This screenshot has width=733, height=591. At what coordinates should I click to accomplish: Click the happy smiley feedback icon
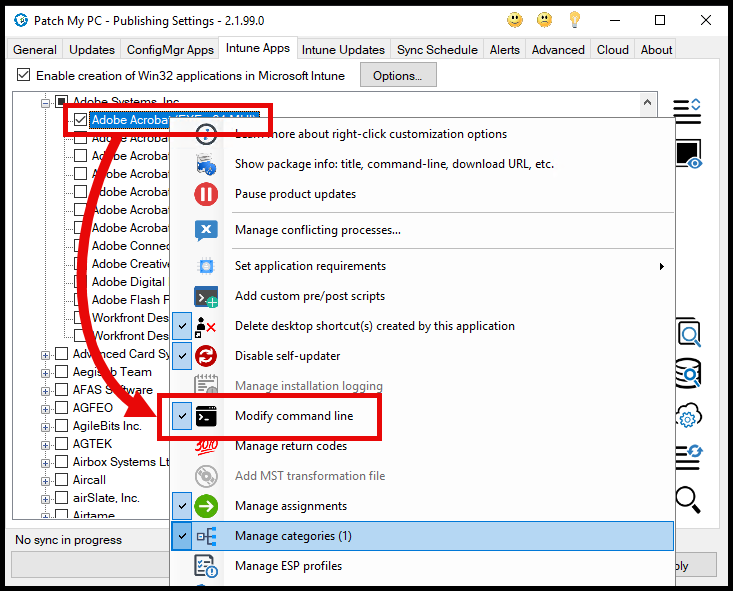(x=515, y=20)
